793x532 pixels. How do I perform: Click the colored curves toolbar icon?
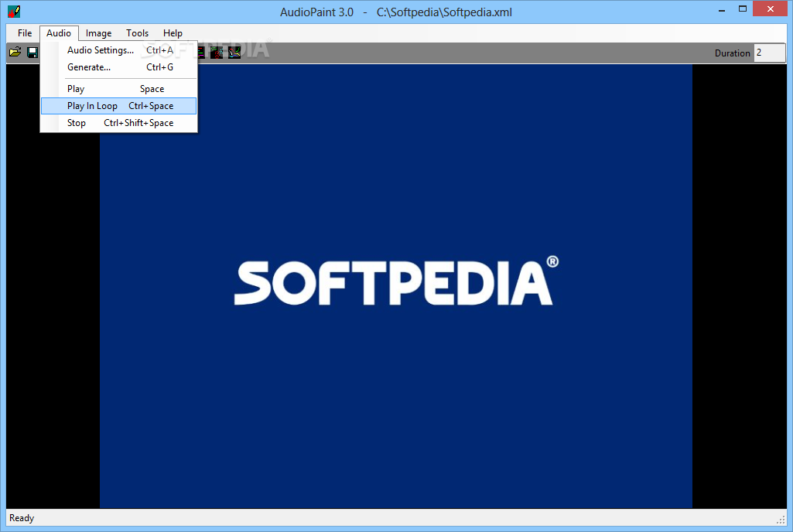(x=234, y=52)
